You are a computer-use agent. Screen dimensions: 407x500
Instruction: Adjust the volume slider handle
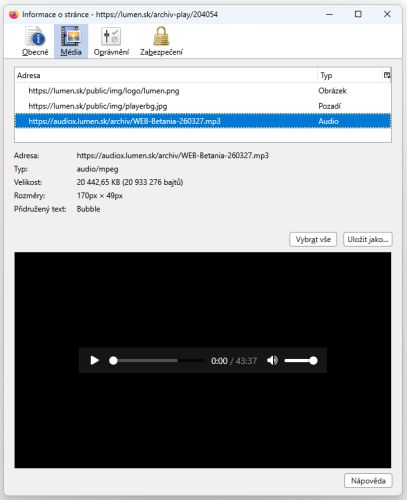point(313,360)
